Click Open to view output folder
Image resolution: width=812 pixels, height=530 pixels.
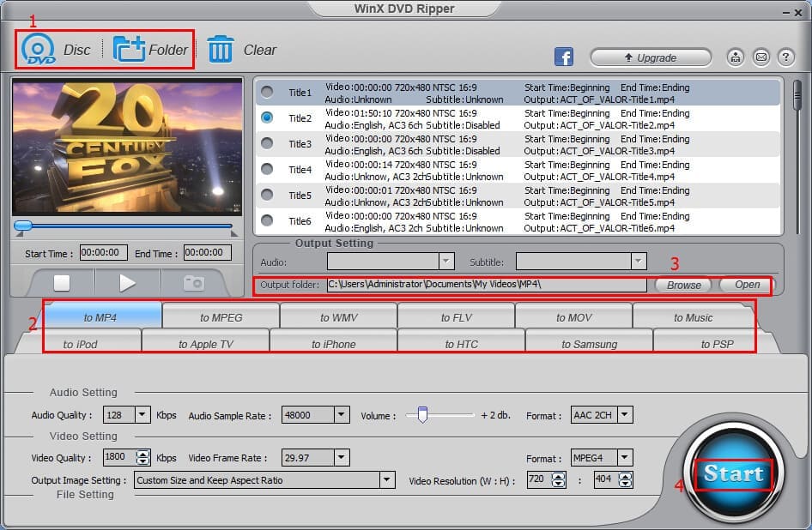pyautogui.click(x=747, y=285)
